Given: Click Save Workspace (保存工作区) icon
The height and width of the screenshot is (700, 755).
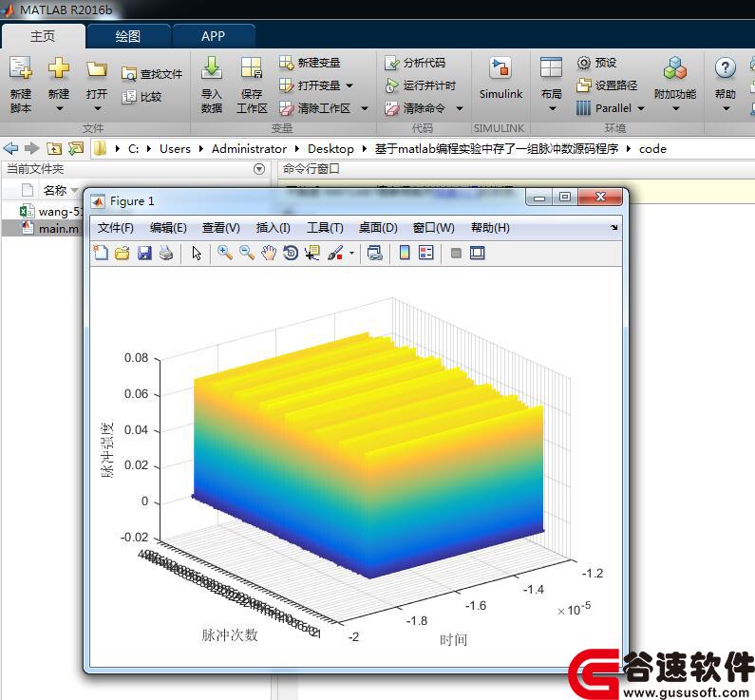Looking at the screenshot, I should tap(252, 67).
